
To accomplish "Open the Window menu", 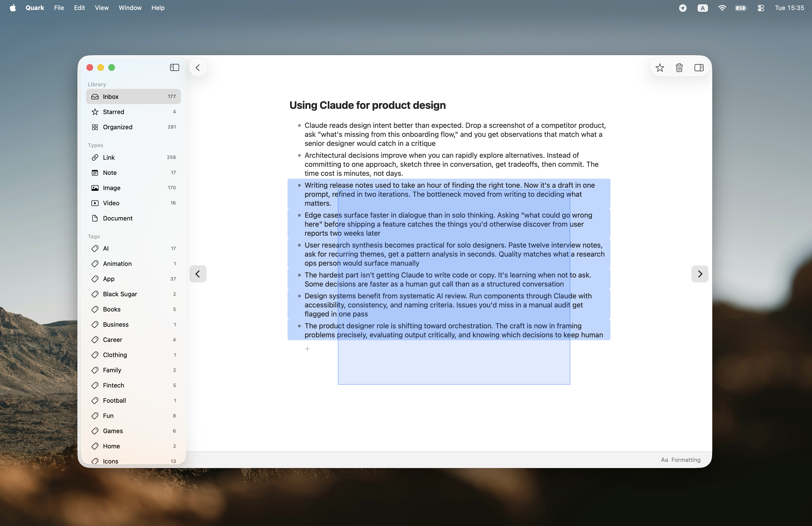I will point(130,8).
